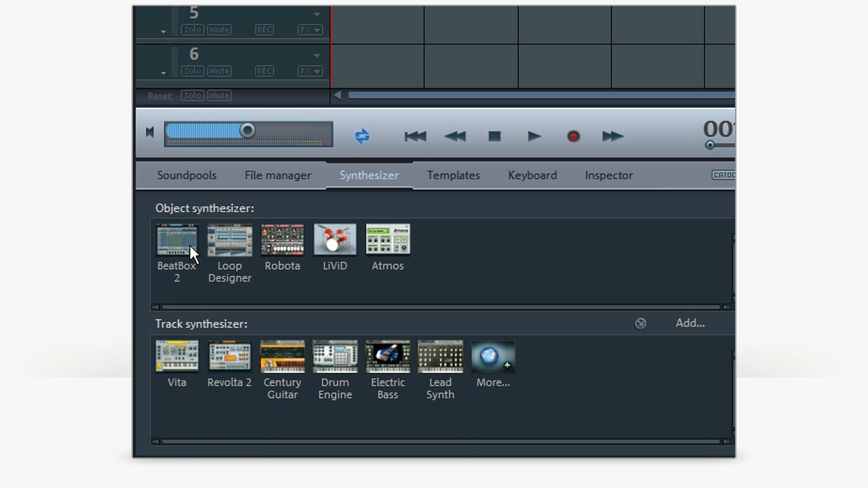The image size is (868, 488).
Task: Reset all Solo states
Action: click(193, 96)
